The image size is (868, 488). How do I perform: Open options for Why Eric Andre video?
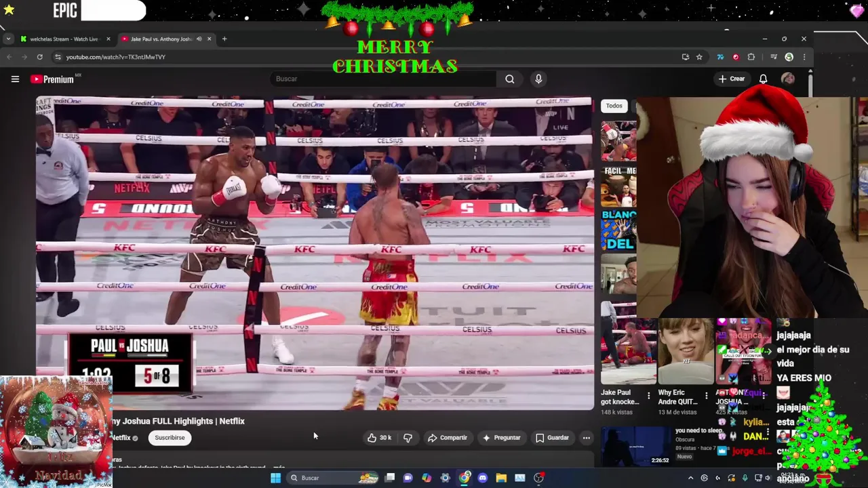(706, 396)
